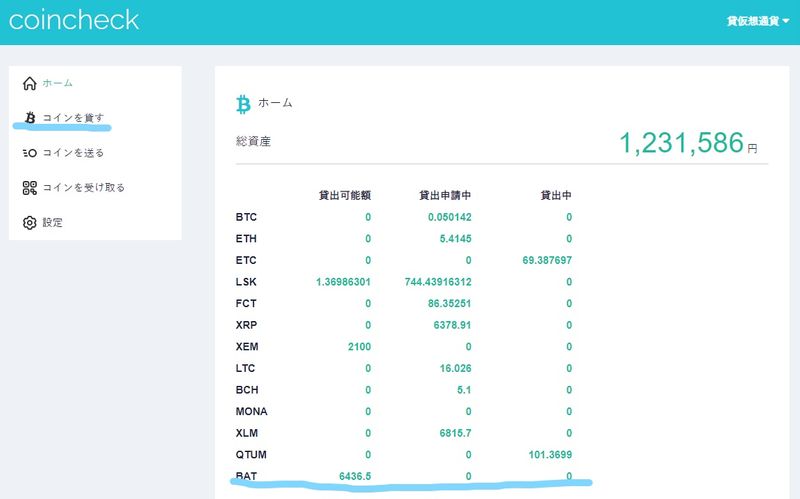Image resolution: width=800 pixels, height=499 pixels.
Task: Click the ETC row label
Action: point(246,260)
